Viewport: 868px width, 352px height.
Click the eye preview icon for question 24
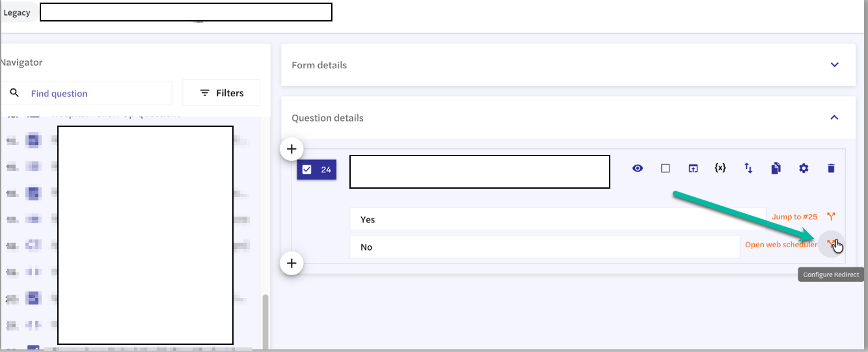(638, 169)
